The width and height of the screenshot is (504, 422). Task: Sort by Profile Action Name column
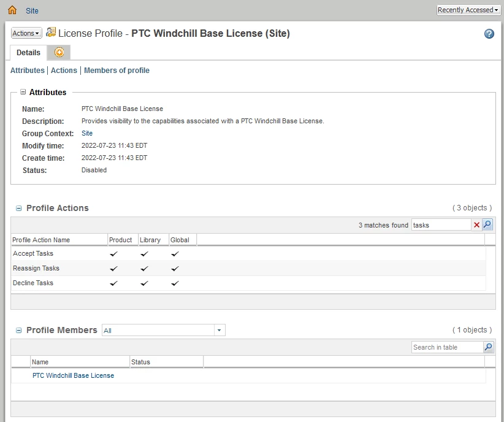coord(59,240)
